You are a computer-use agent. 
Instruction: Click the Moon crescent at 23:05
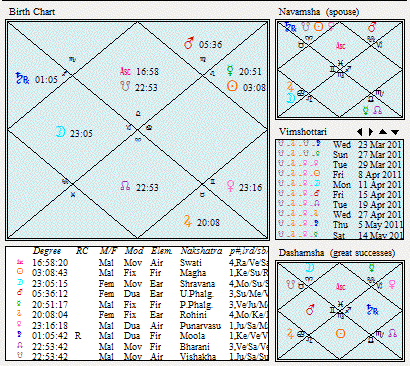(x=60, y=132)
